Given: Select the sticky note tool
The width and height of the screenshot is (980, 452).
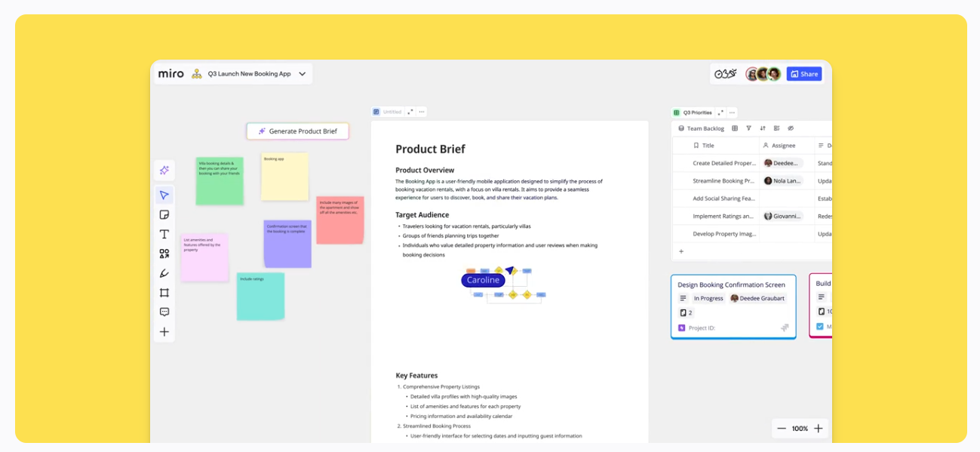Looking at the screenshot, I should pyautogui.click(x=164, y=215).
